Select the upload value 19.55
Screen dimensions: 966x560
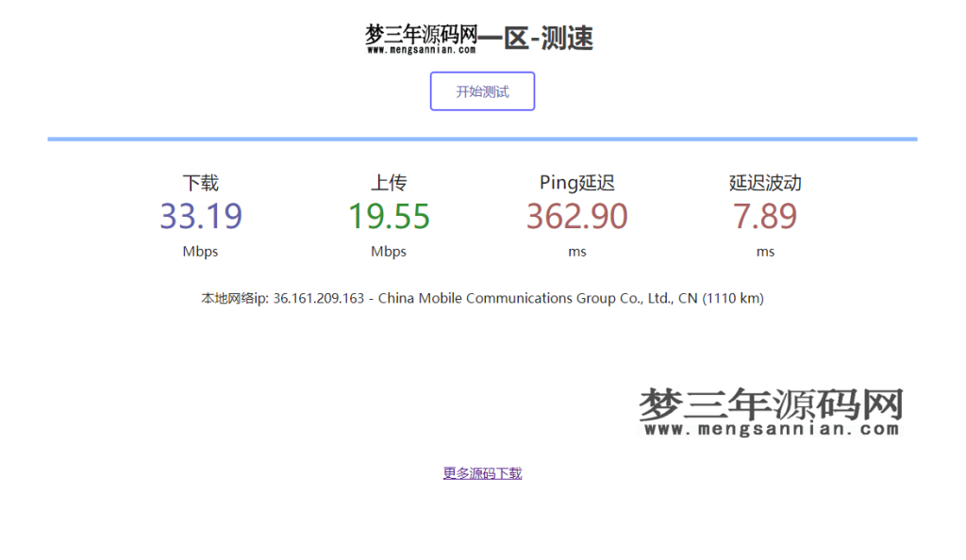click(x=389, y=216)
